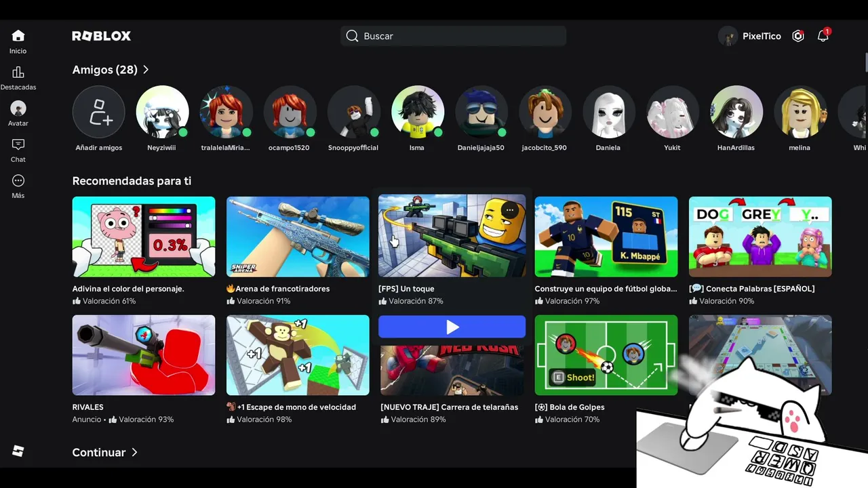Open the notifications bell
Viewport: 868px width, 488px height.
(823, 36)
